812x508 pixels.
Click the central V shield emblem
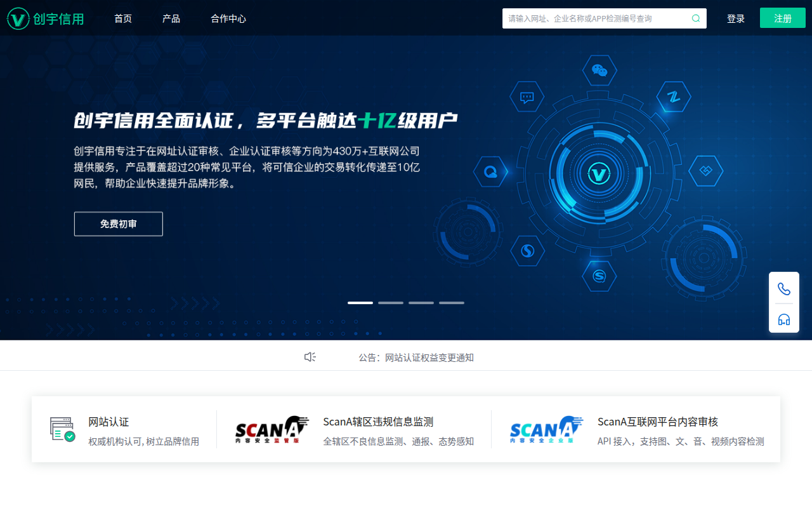[598, 173]
